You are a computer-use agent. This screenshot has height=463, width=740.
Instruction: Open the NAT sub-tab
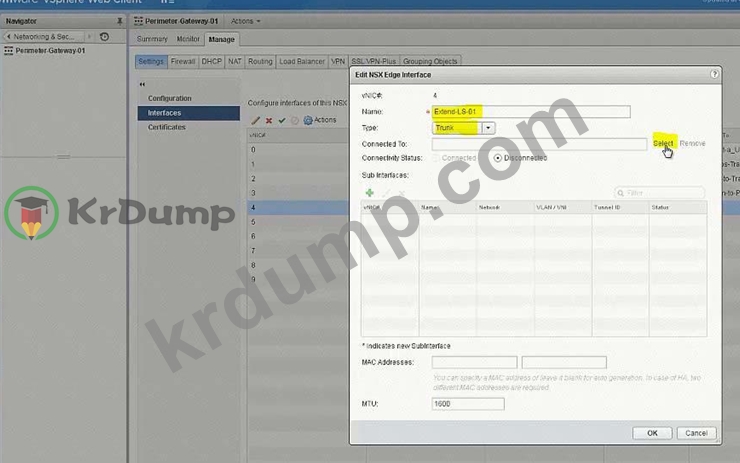(x=235, y=61)
